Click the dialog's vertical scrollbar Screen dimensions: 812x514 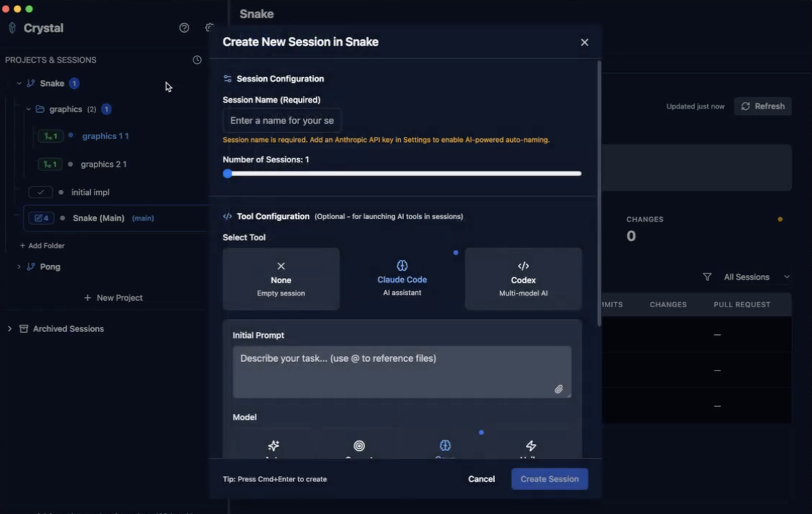[x=599, y=193]
